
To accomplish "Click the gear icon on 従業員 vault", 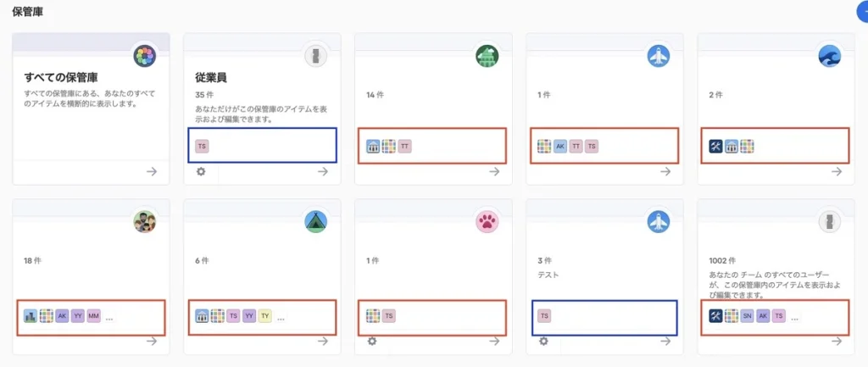I will click(201, 171).
